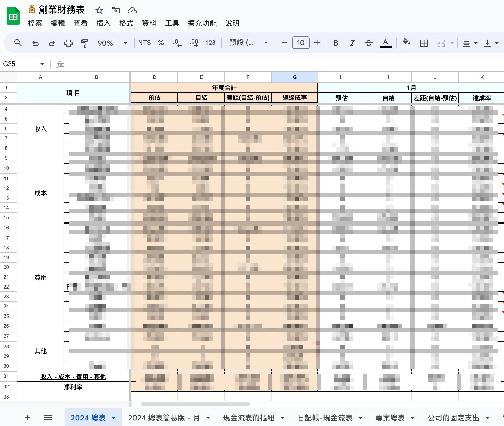Click the horizontal scrollbar thumb
This screenshot has height=426, width=504.
click(195, 404)
